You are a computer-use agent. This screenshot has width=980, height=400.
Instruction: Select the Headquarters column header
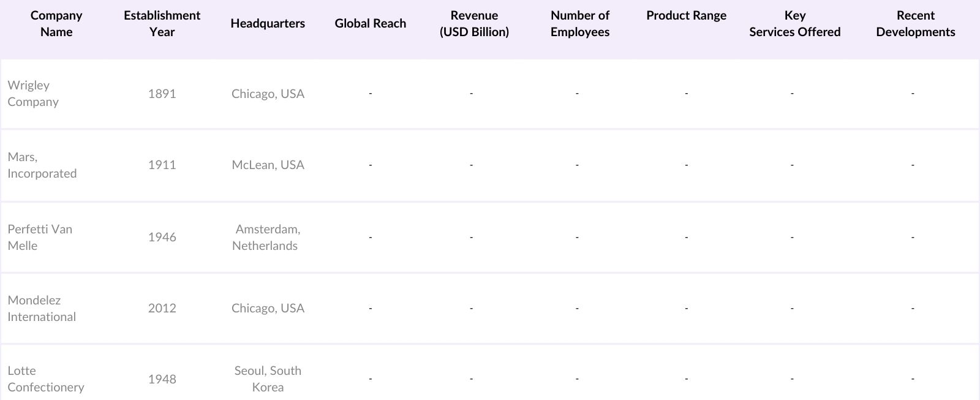click(268, 24)
